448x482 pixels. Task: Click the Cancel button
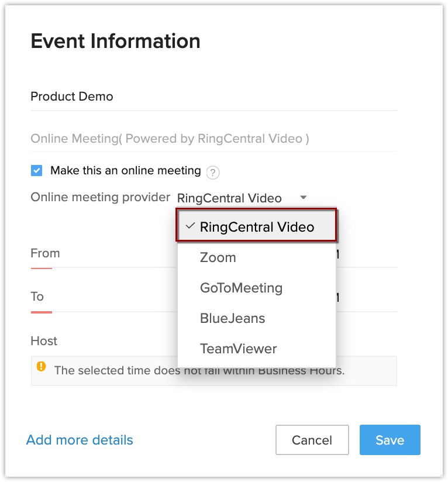coord(312,440)
